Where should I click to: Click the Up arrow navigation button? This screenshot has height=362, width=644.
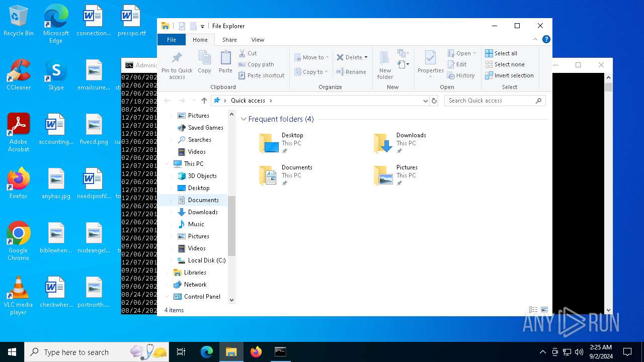[204, 101]
